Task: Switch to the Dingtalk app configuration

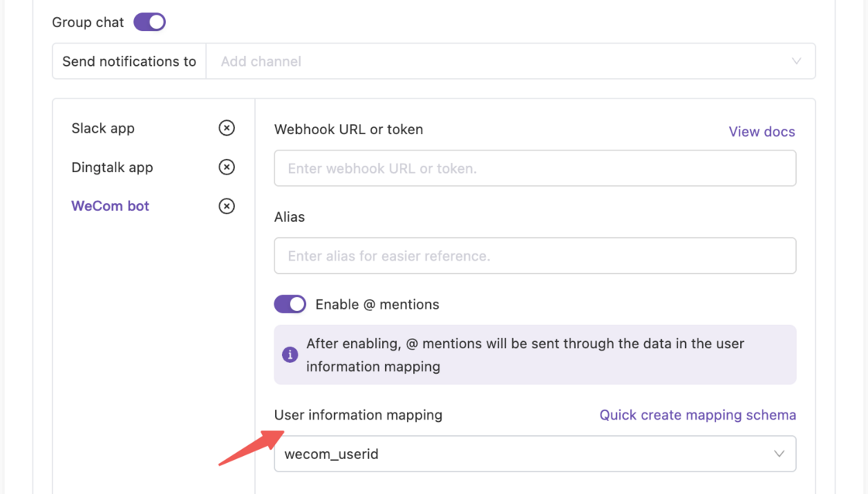Action: [x=110, y=167]
